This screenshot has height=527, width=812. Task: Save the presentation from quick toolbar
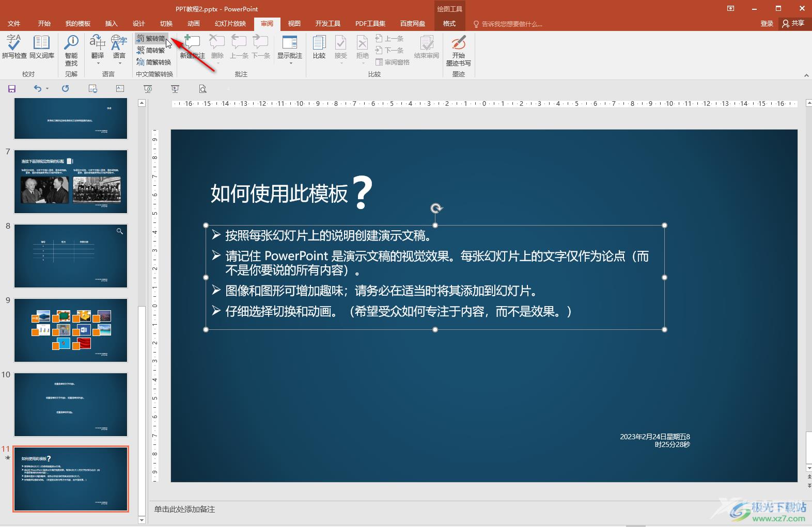(12, 89)
